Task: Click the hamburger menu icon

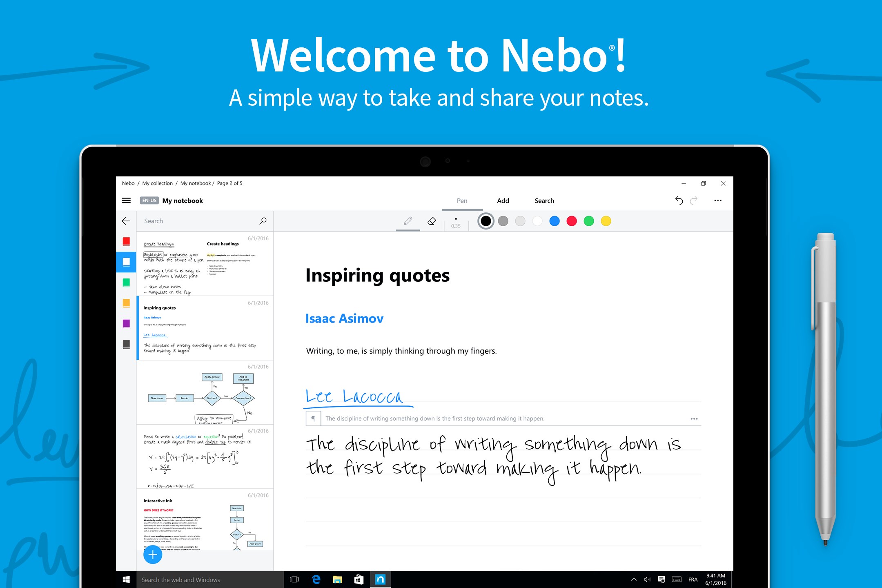Action: tap(125, 200)
